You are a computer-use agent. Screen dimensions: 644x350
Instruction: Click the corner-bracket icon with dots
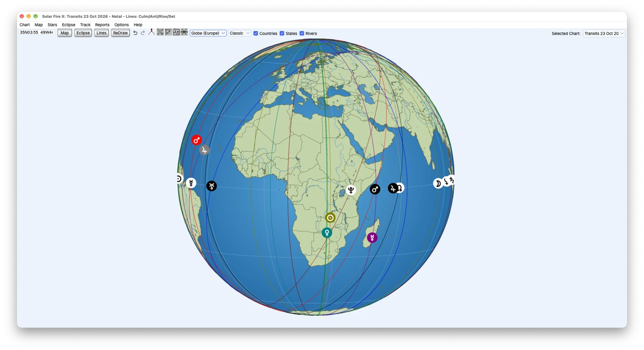pos(168,32)
